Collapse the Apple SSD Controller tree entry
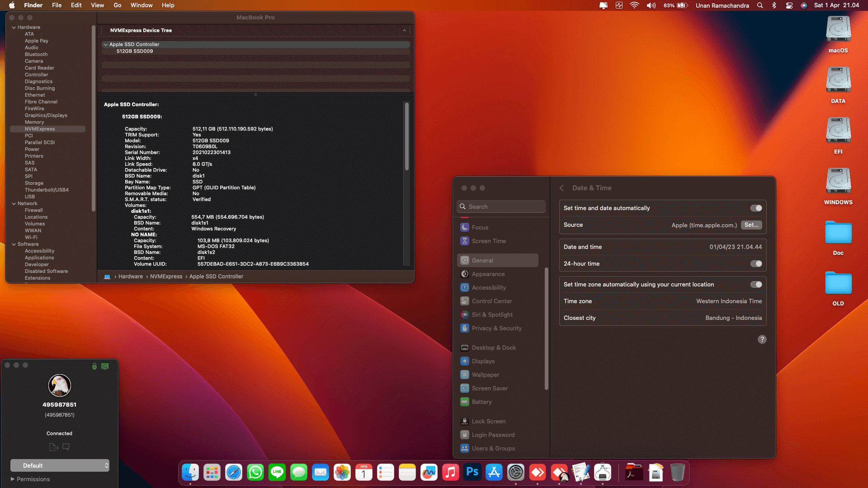Viewport: 868px width, 488px height. [106, 44]
